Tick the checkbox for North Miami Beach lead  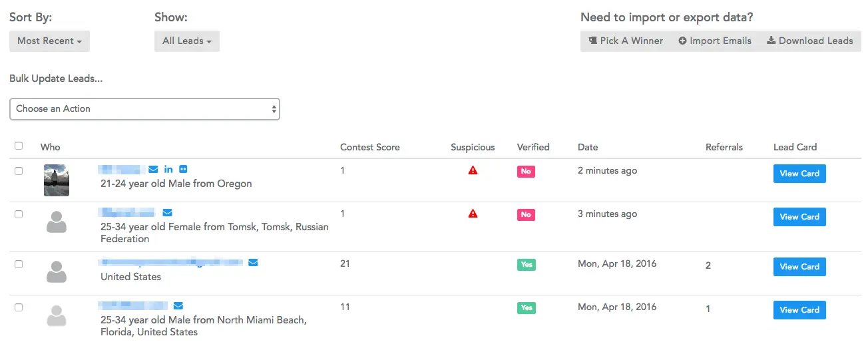(x=19, y=307)
